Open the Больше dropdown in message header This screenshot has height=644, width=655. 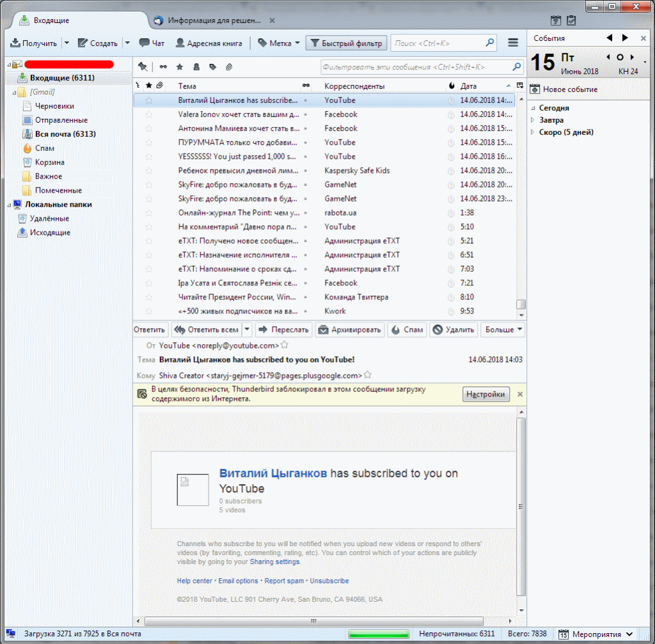click(x=503, y=330)
